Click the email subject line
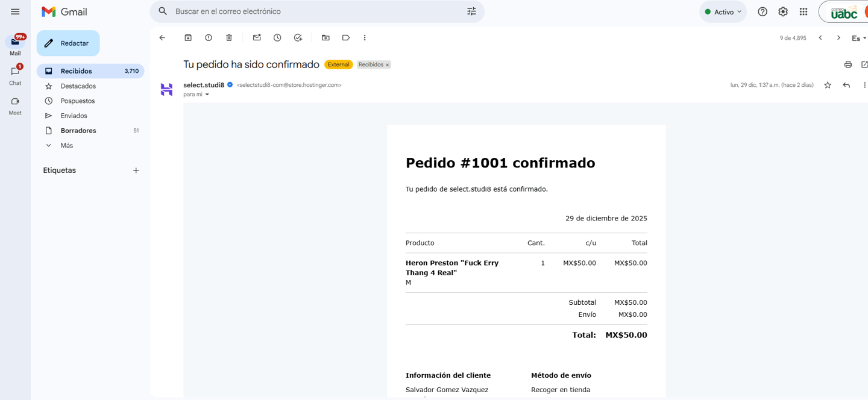Screen dimensions: 868x400 coord(251,64)
